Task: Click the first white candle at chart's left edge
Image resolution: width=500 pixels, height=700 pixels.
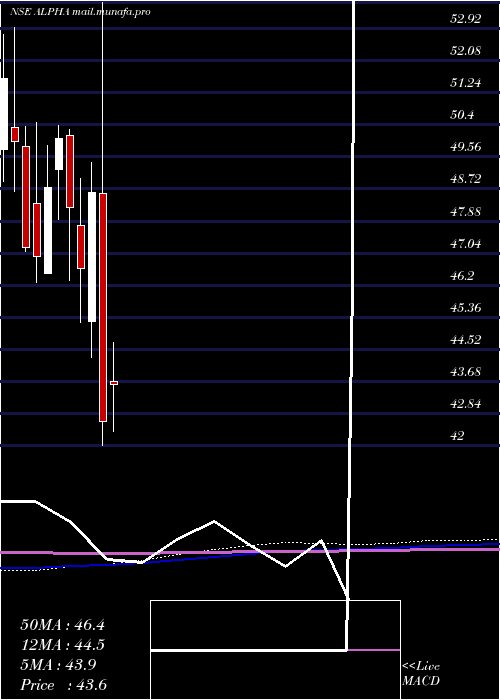Action: coord(4,114)
